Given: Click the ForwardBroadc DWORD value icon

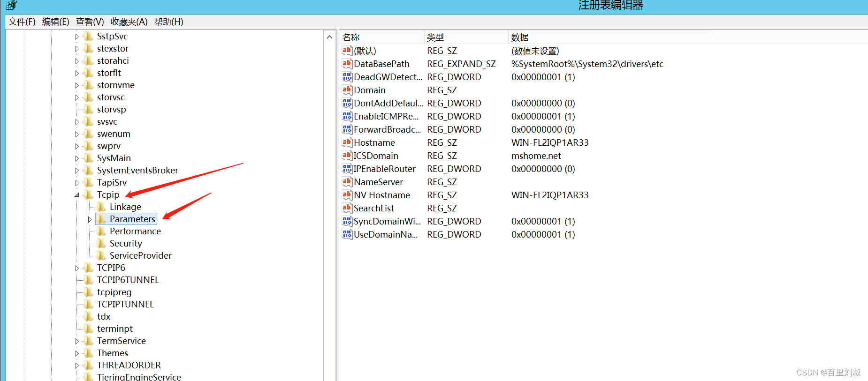Looking at the screenshot, I should point(347,129).
